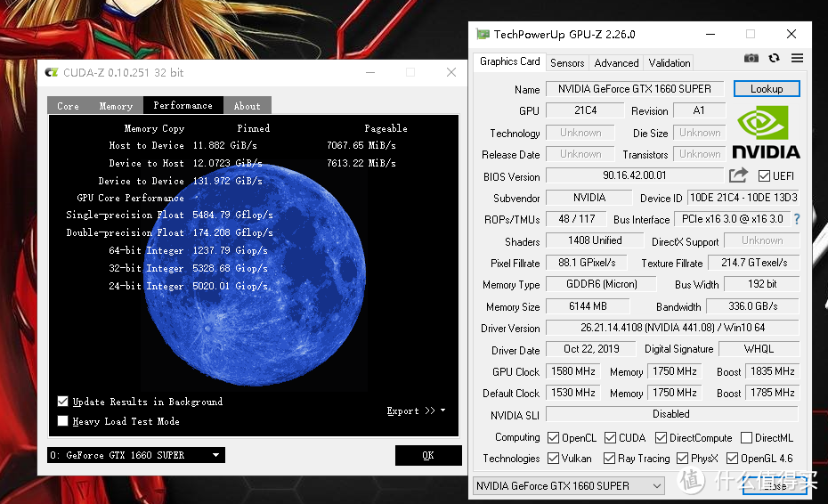This screenshot has height=504, width=828.
Task: Click the OK button in CUDA-Z
Action: pyautogui.click(x=428, y=455)
